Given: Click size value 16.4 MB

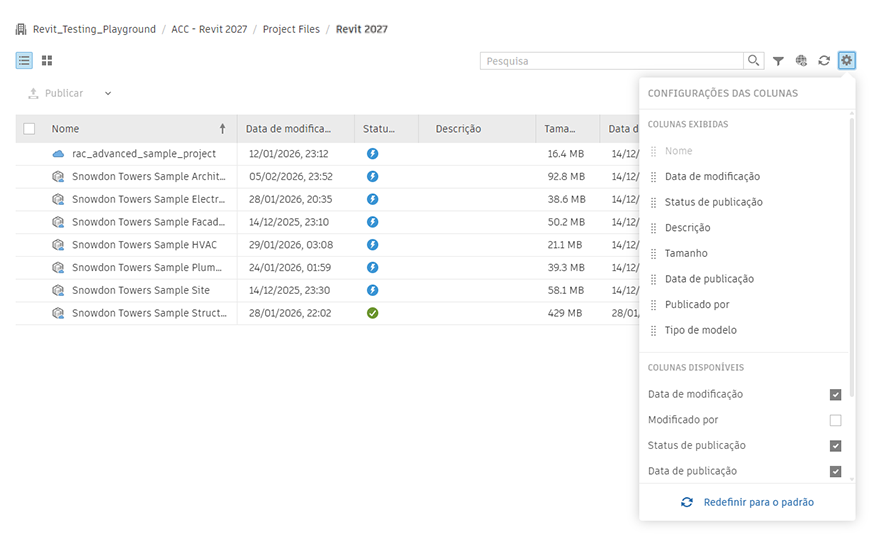Looking at the screenshot, I should [x=565, y=153].
